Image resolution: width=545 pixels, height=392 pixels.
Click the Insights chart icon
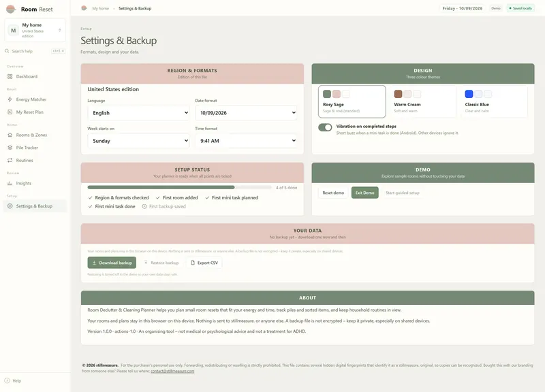(10, 183)
